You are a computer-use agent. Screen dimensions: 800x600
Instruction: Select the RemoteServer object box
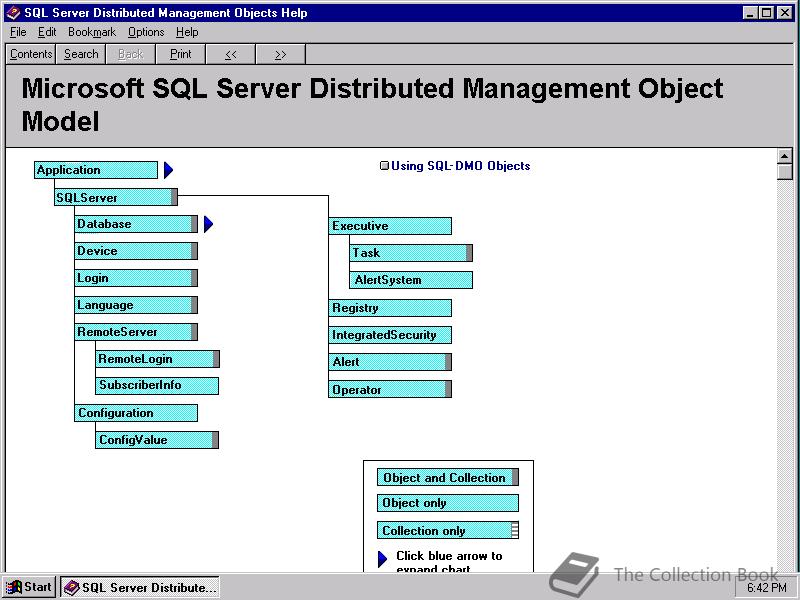click(136, 332)
